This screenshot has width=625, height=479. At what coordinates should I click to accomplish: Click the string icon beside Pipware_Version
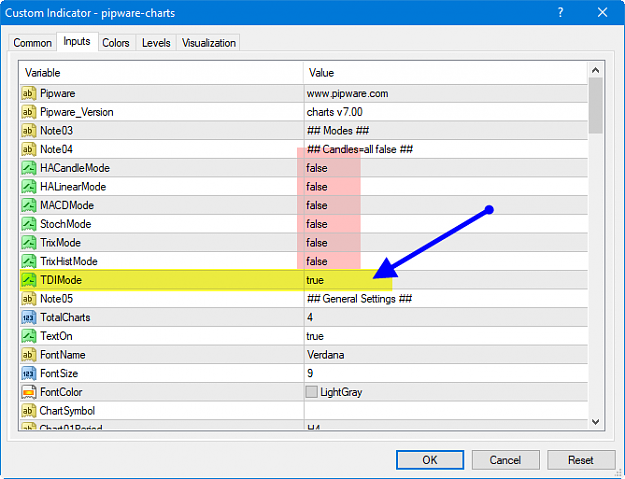[x=28, y=112]
